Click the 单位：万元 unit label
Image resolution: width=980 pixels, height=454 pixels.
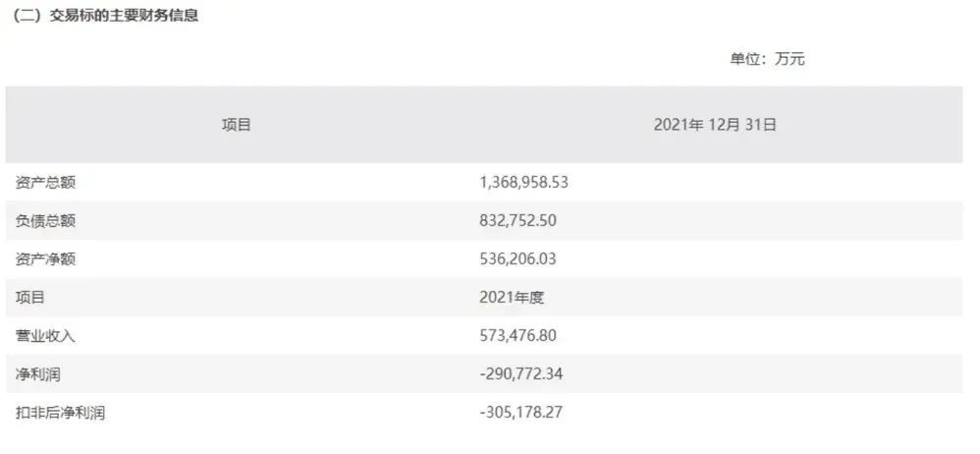pyautogui.click(x=767, y=59)
